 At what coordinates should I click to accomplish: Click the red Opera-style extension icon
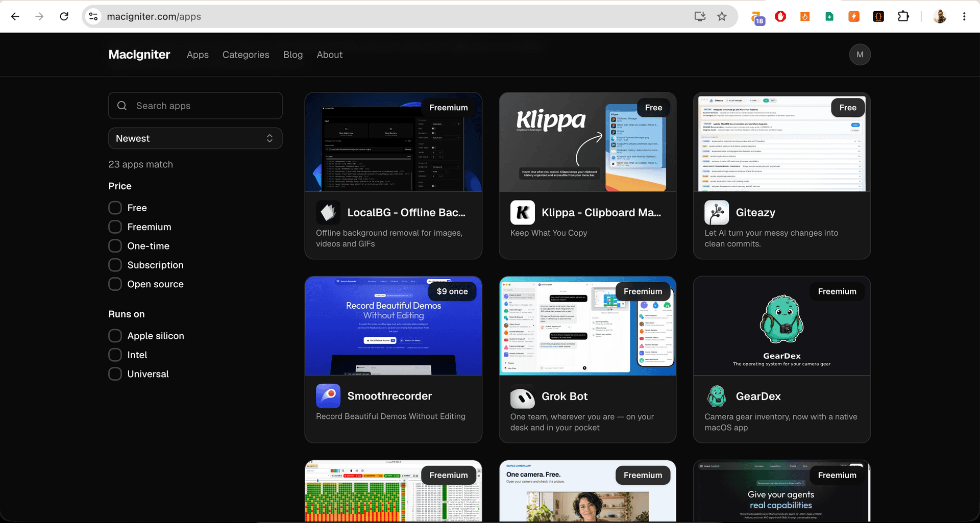[x=780, y=16]
